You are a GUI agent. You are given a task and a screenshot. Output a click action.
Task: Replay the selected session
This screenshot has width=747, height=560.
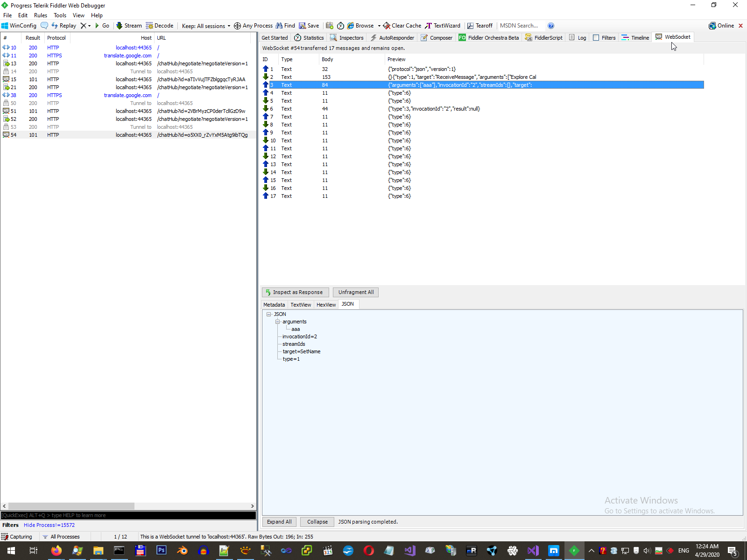click(x=63, y=26)
